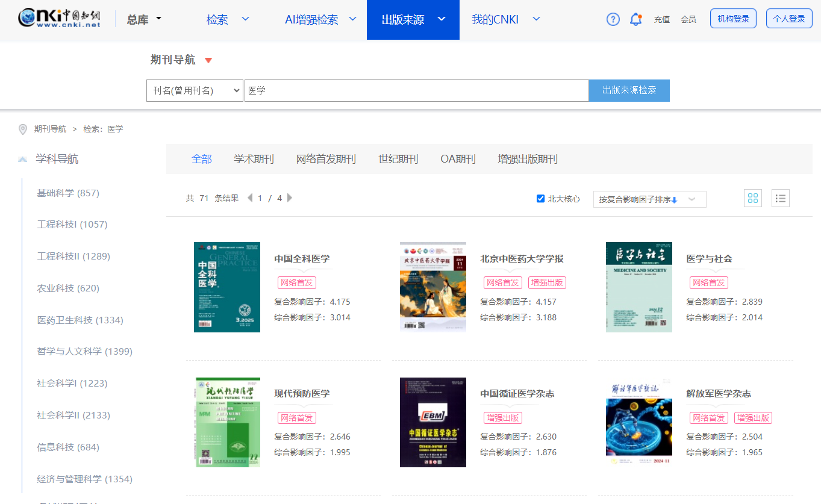
Task: Click the 个人登录 button
Action: [788, 19]
